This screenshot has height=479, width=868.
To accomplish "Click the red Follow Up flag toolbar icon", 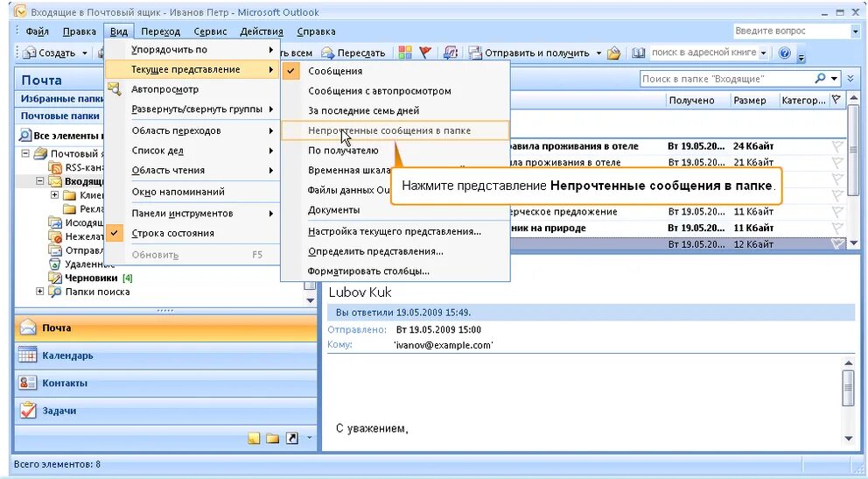I will coord(425,53).
